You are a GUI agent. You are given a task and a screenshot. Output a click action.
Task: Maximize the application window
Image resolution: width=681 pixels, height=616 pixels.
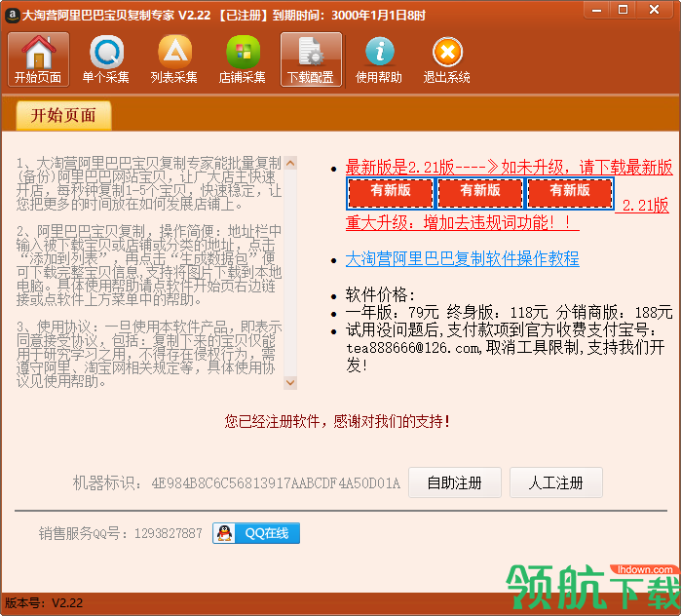coord(623,9)
